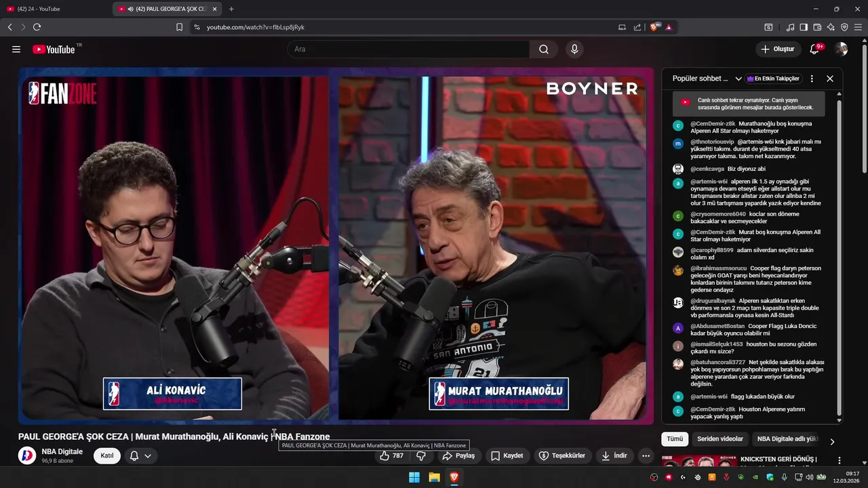Open the account avatar menu
This screenshot has height=488, width=868.
[841, 49]
